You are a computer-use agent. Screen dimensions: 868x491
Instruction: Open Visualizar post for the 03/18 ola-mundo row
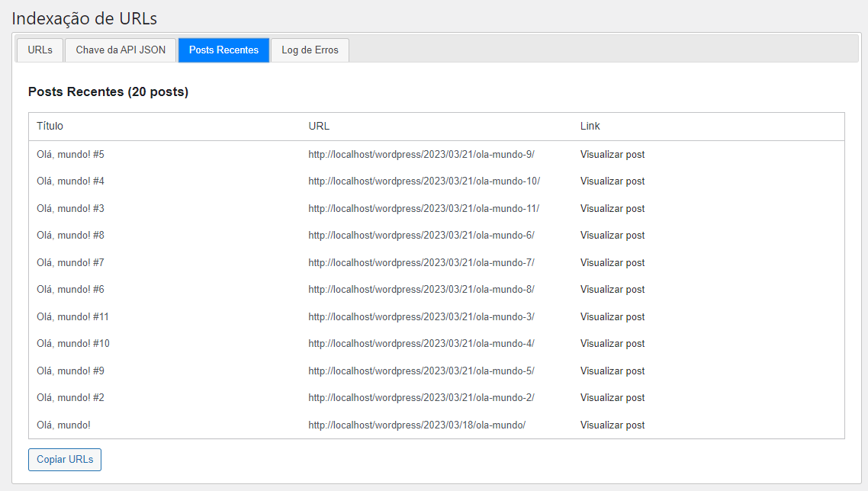[612, 425]
